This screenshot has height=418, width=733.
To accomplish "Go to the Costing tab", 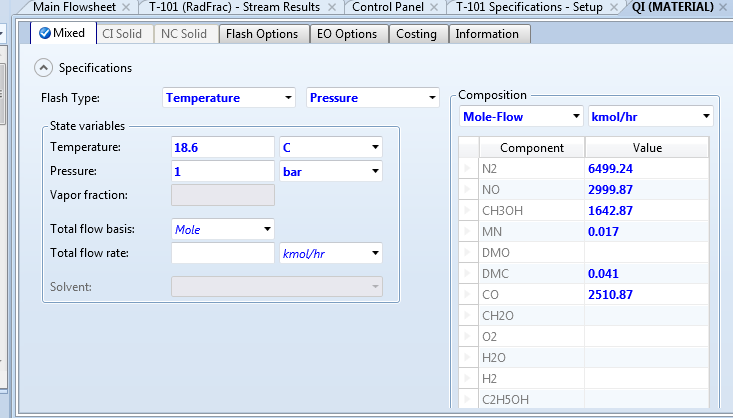I will (417, 34).
